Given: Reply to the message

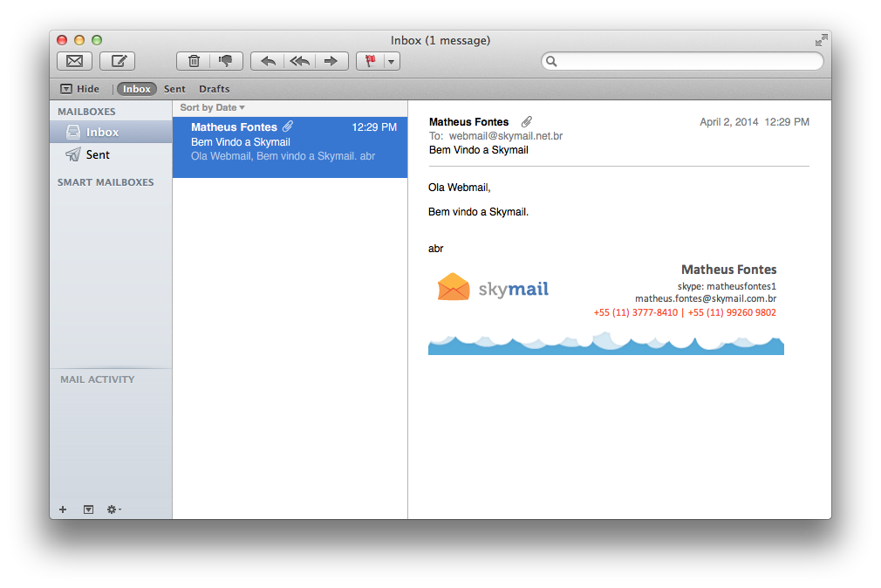Looking at the screenshot, I should pyautogui.click(x=268, y=61).
